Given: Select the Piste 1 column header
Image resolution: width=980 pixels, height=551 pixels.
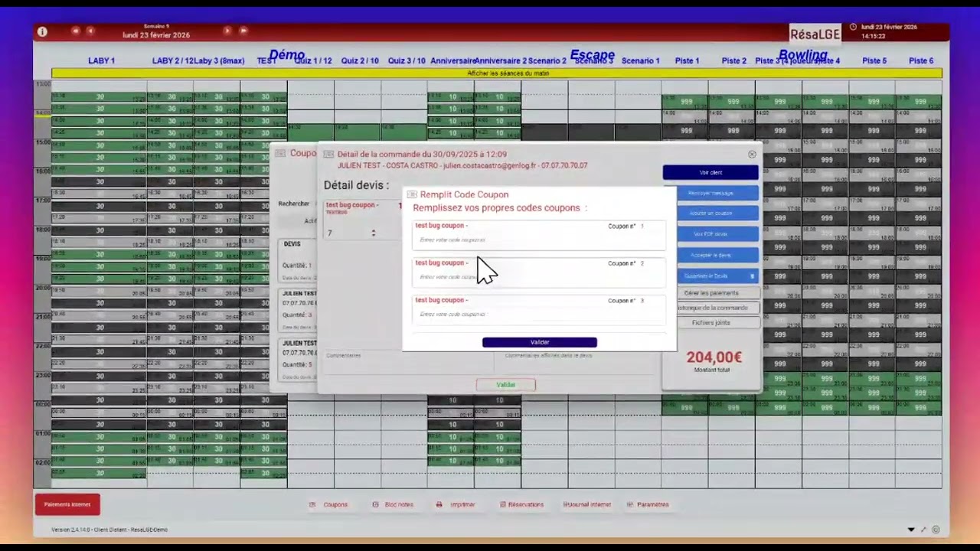Looking at the screenshot, I should 687,60.
